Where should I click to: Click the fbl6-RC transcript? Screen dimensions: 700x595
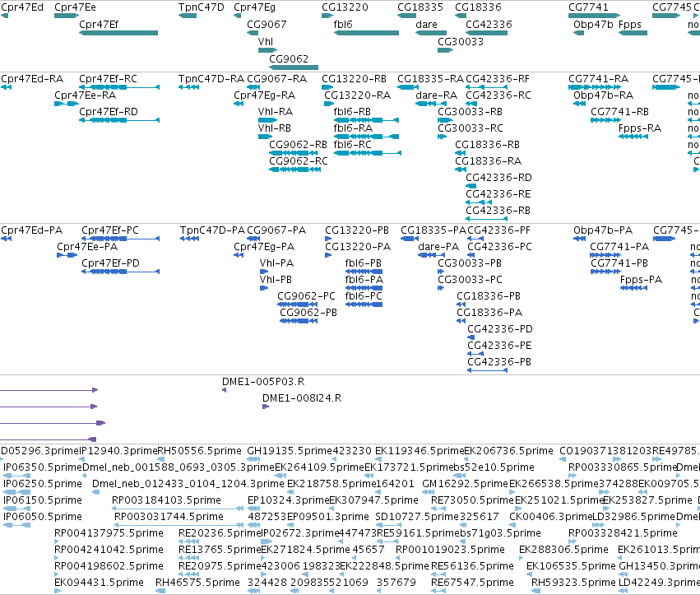click(368, 153)
